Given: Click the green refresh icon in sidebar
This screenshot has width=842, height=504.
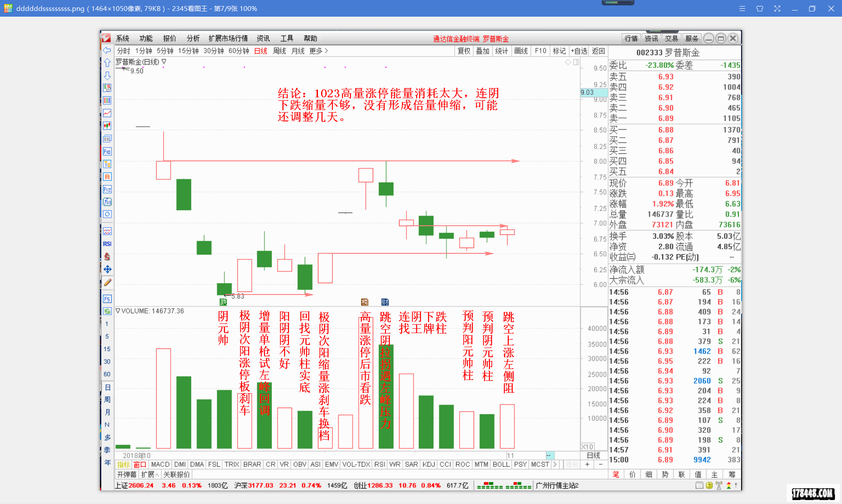Looking at the screenshot, I should (107, 311).
